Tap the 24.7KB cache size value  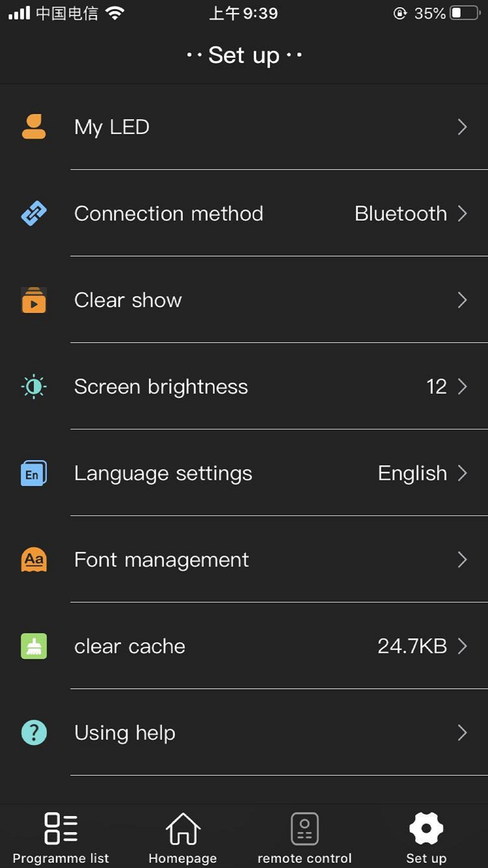point(412,646)
